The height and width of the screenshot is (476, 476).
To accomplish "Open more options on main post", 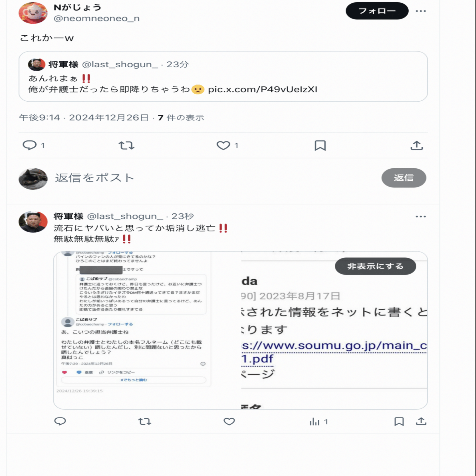I will pos(421,11).
